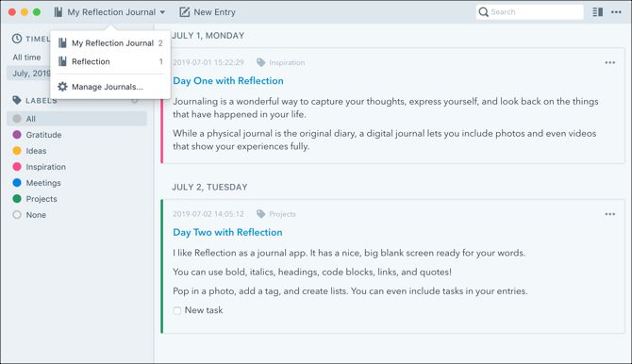This screenshot has height=364, width=632.
Task: Filter by Ideas label
Action: 36,151
